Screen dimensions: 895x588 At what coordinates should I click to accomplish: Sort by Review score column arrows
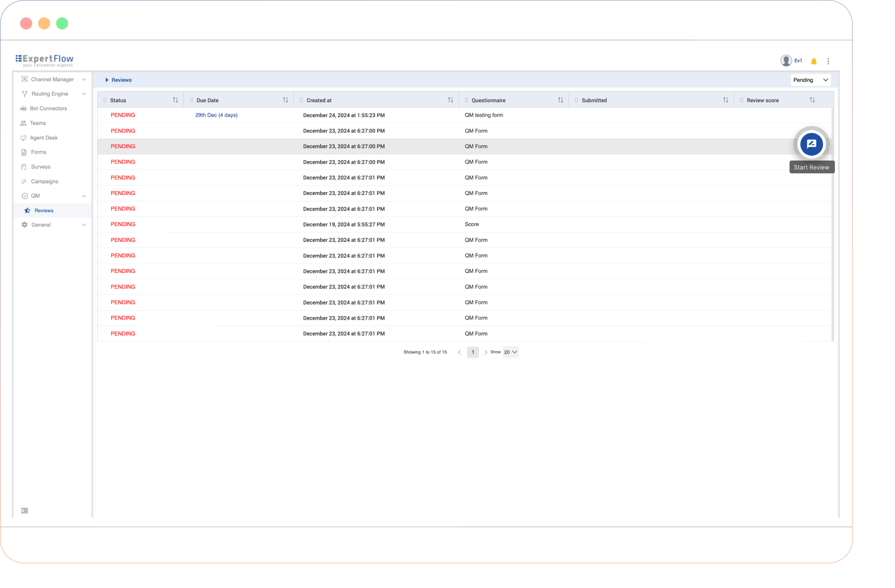pos(812,100)
